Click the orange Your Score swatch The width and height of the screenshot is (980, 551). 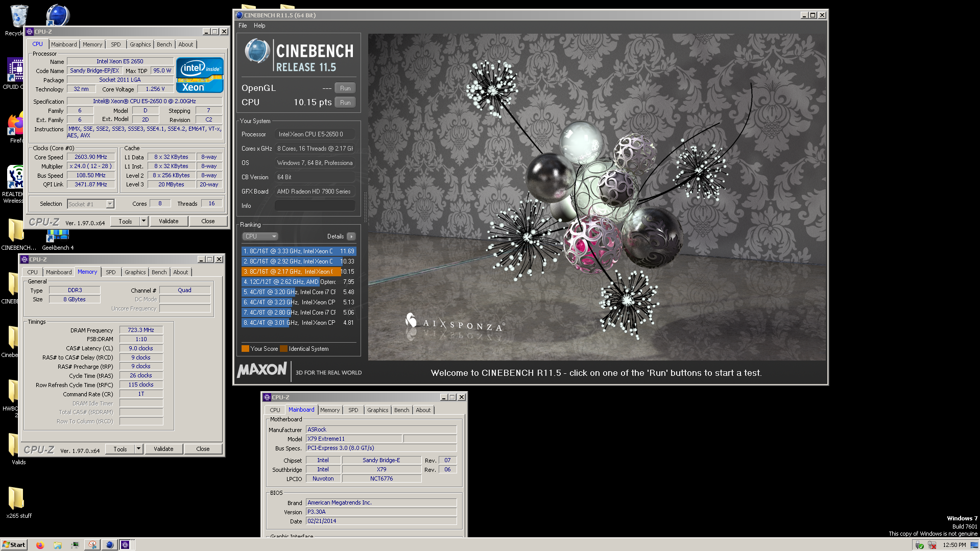pos(245,349)
